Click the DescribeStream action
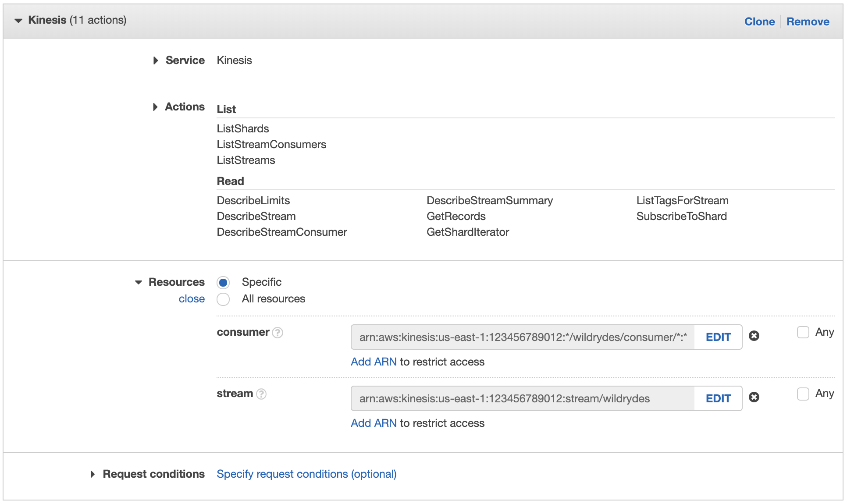This screenshot has height=504, width=847. coord(256,216)
